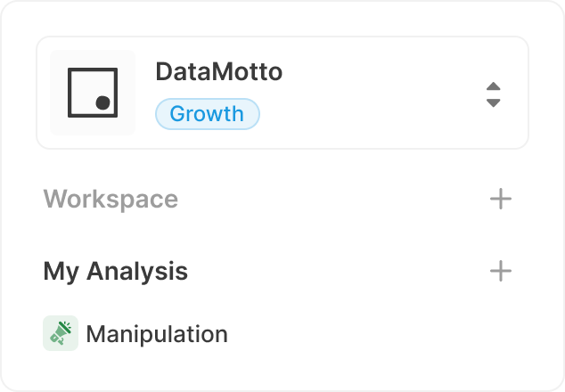565x392 pixels.
Task: Click the My Analysis heading text
Action: [x=115, y=271]
